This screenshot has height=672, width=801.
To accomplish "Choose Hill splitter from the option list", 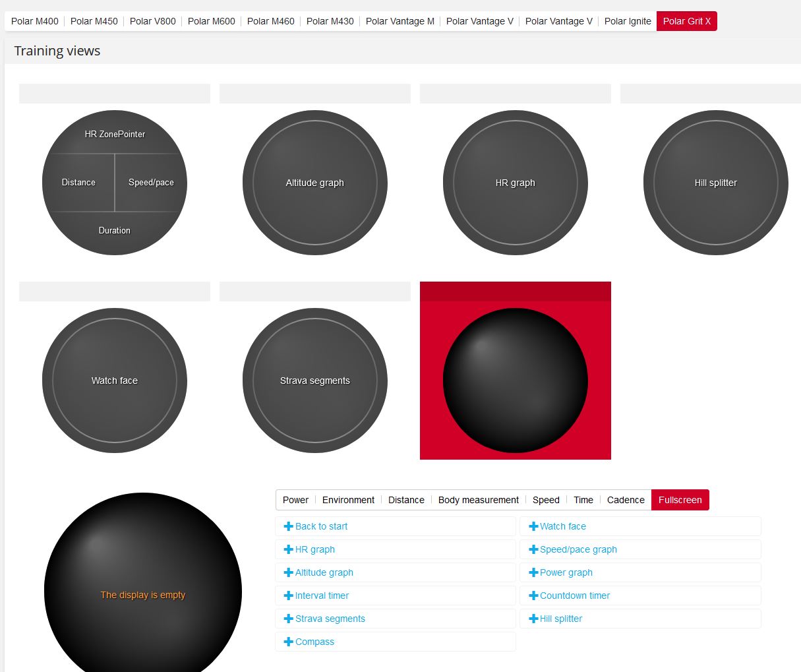I will 560,619.
